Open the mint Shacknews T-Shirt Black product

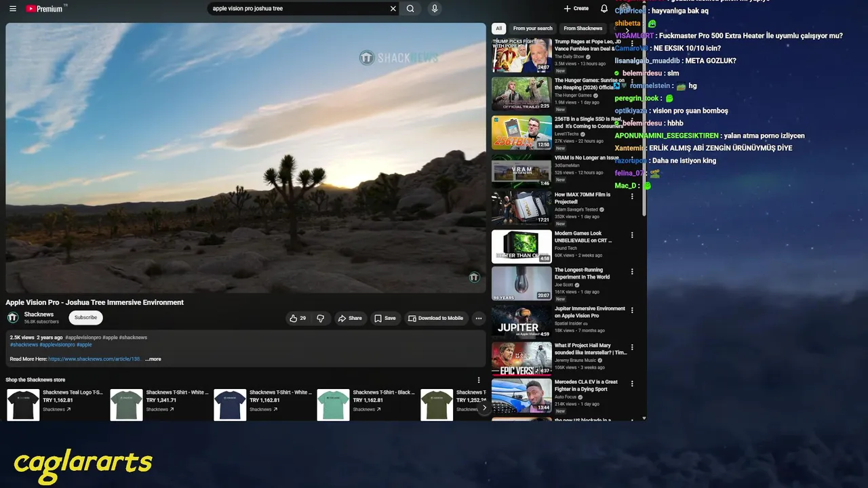(x=366, y=405)
